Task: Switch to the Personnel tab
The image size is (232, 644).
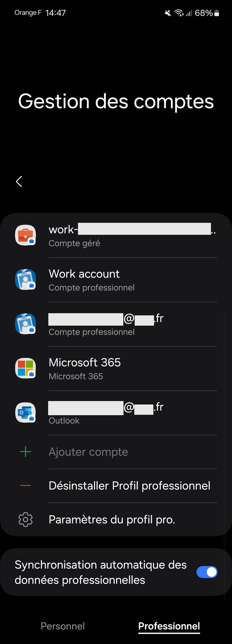Action: [63, 626]
